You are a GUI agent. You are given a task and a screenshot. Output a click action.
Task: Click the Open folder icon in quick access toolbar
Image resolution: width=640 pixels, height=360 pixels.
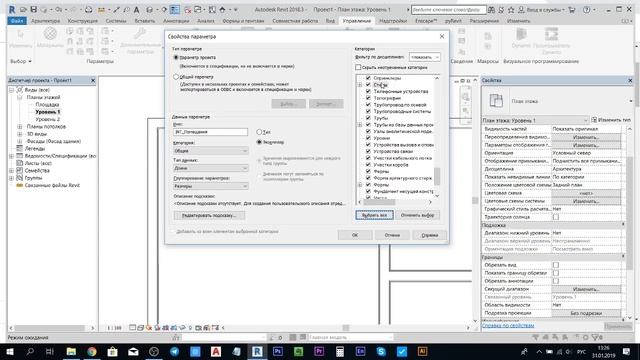(x=24, y=9)
